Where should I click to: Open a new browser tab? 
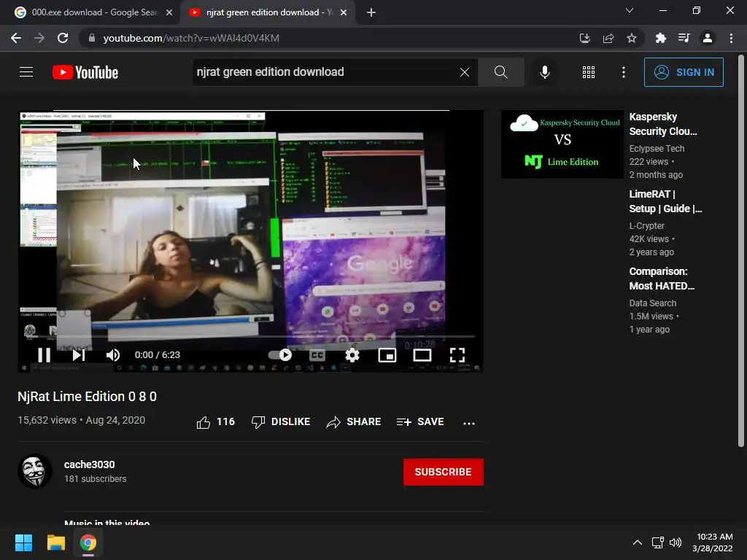point(371,12)
